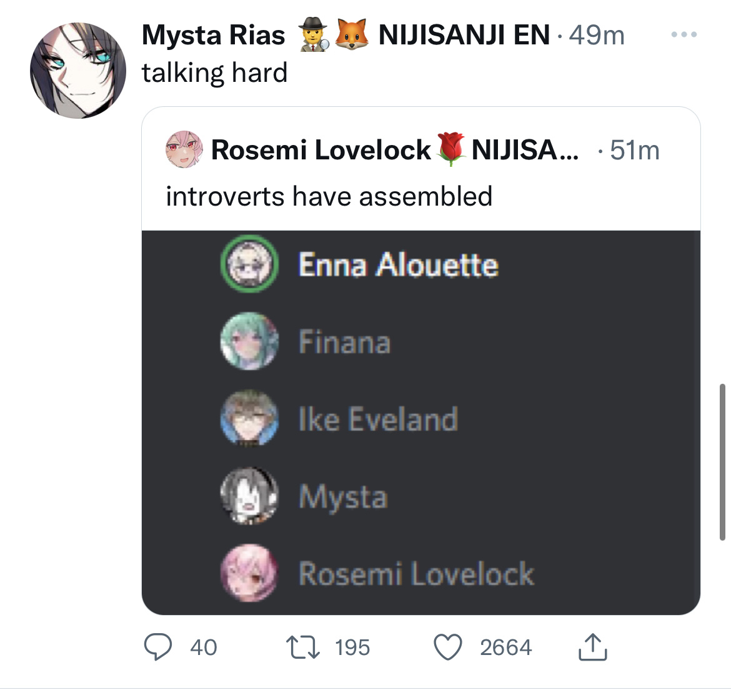The width and height of the screenshot is (731, 700).
Task: Open Mysta Rias profile avatar
Action: point(78,71)
